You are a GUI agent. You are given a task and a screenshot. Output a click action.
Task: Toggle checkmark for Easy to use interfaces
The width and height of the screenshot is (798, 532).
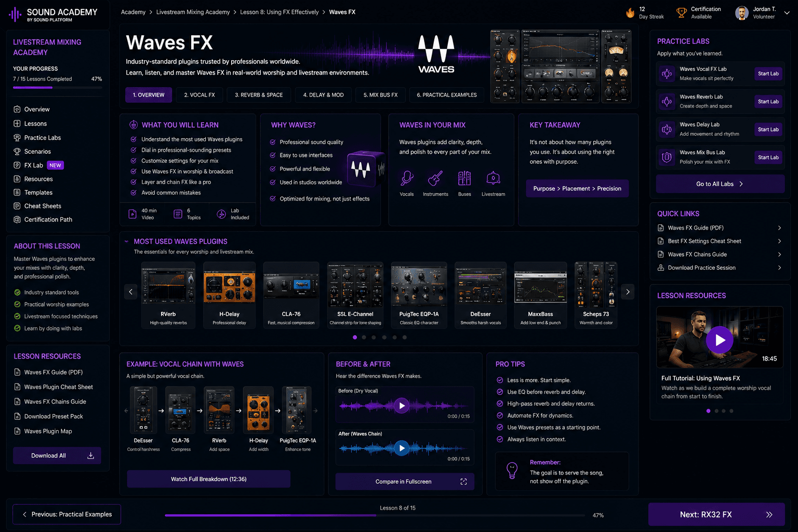pos(273,155)
